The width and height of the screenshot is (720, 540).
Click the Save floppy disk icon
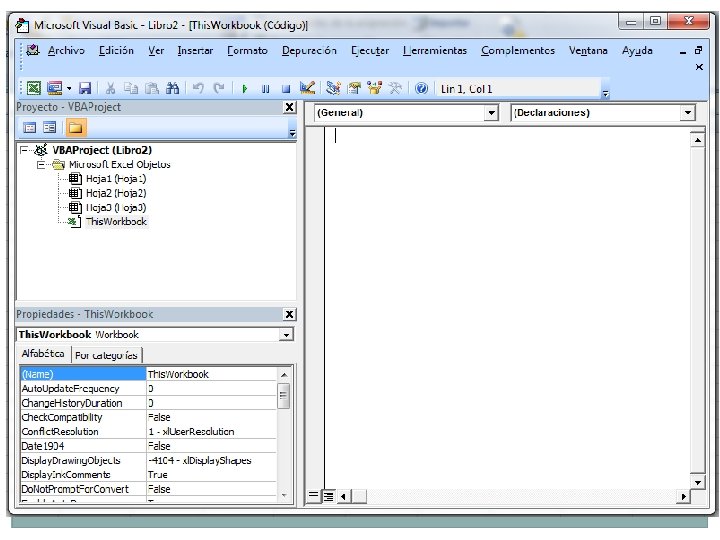point(85,88)
